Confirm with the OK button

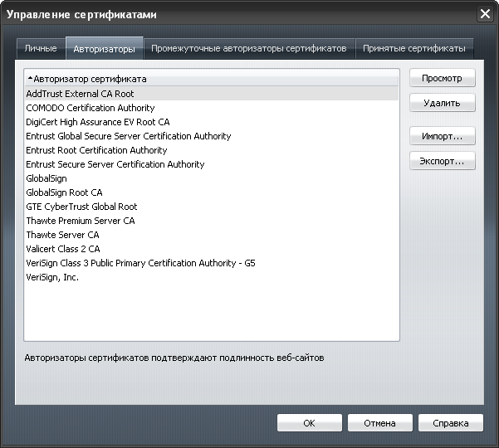pos(309,423)
